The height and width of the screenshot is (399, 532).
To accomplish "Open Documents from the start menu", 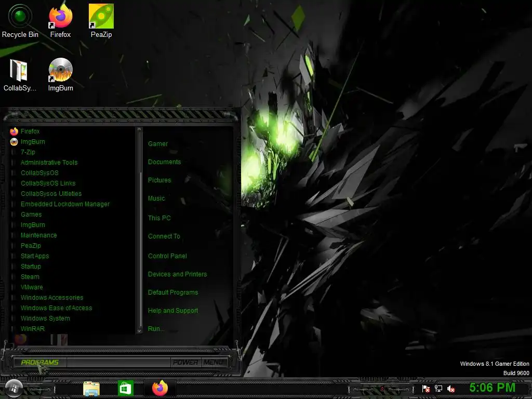I will click(x=165, y=162).
